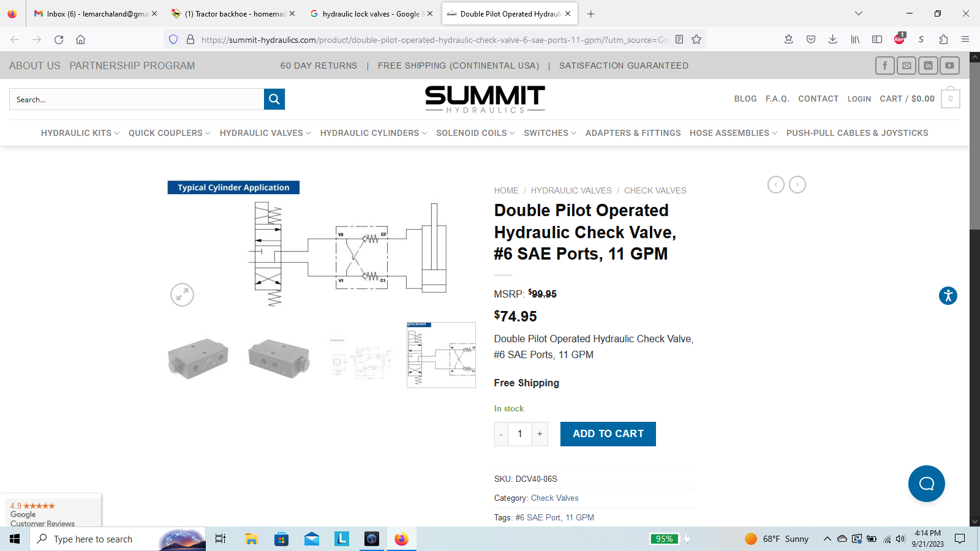Decrease quantity with minus button
This screenshot has width=980, height=551.
click(x=501, y=434)
